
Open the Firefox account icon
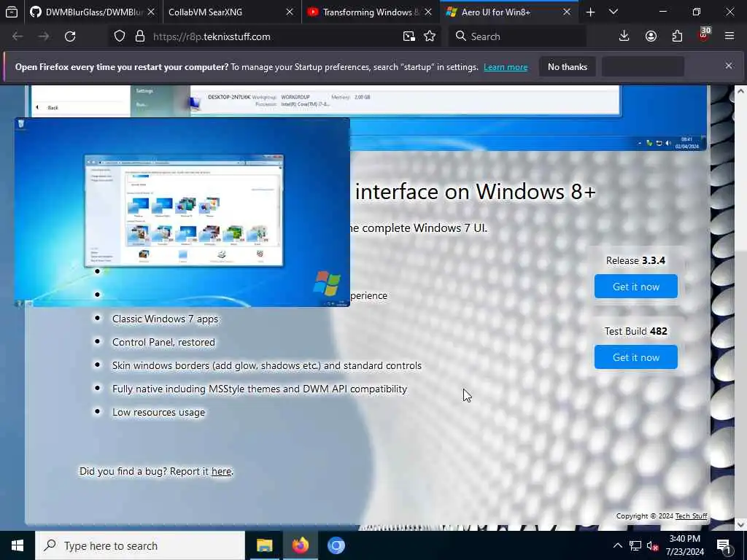(x=651, y=36)
